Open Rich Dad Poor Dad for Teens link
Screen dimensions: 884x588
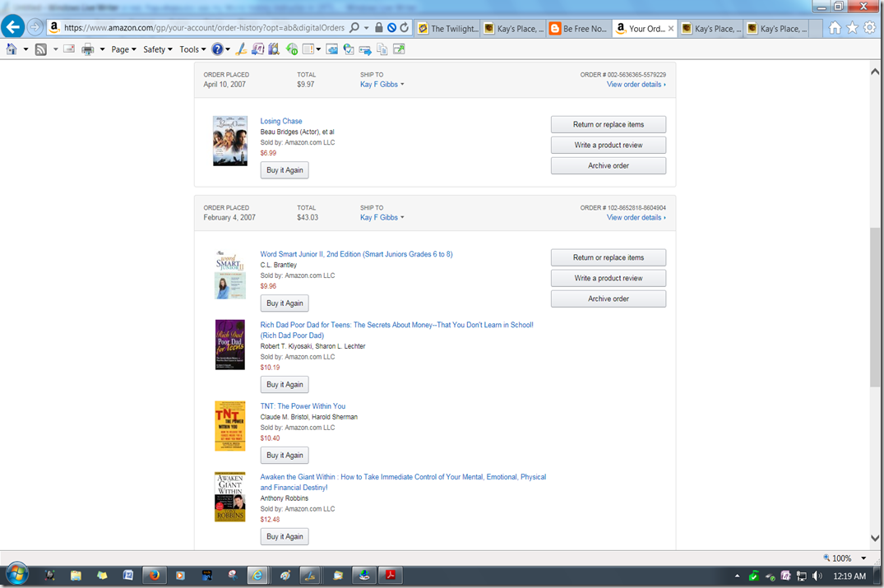tap(396, 330)
